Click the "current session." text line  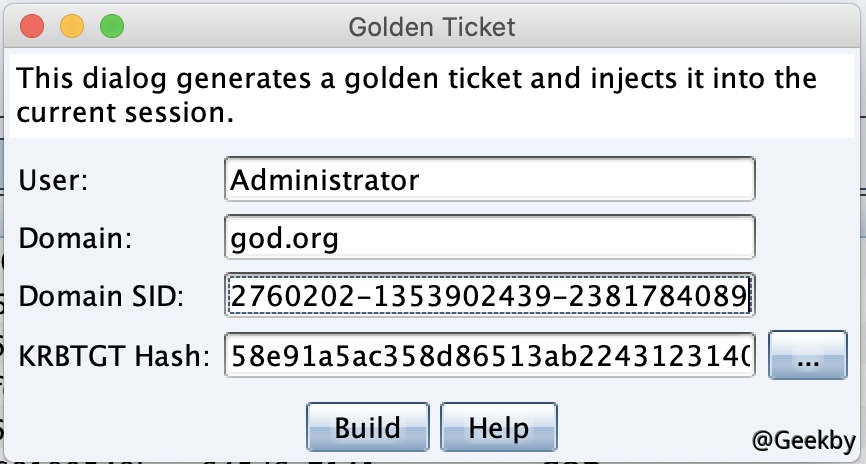point(126,112)
